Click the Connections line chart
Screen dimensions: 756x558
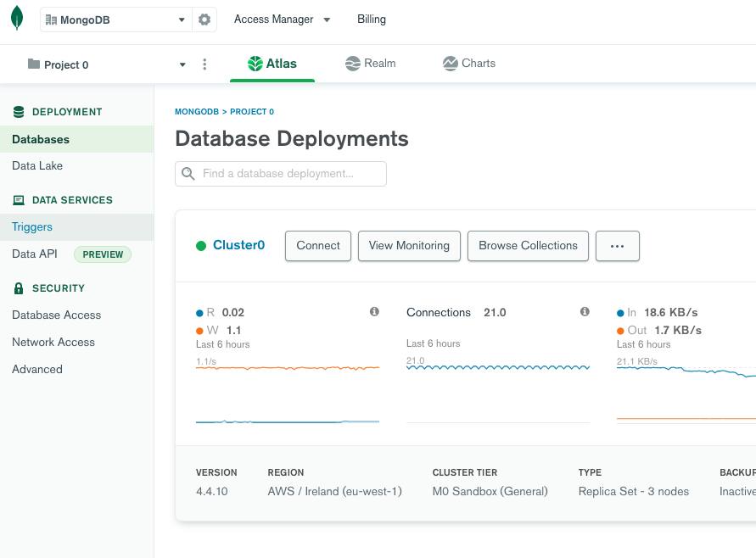pos(498,394)
